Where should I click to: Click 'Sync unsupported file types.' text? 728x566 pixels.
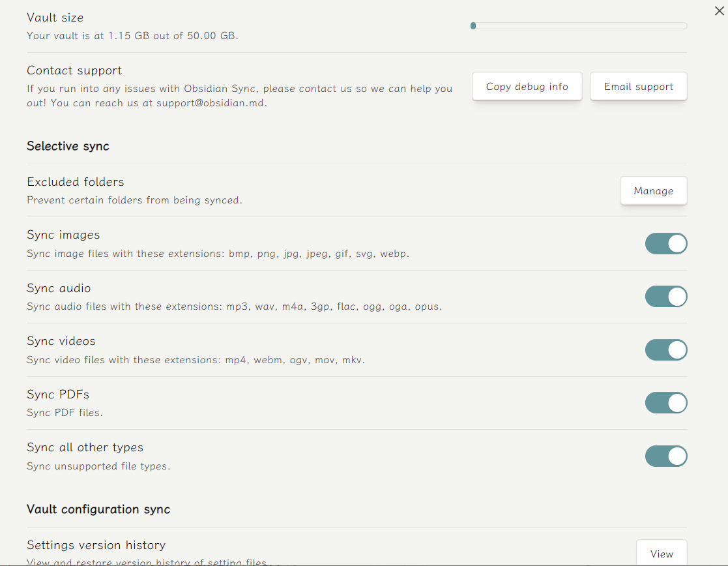(98, 466)
